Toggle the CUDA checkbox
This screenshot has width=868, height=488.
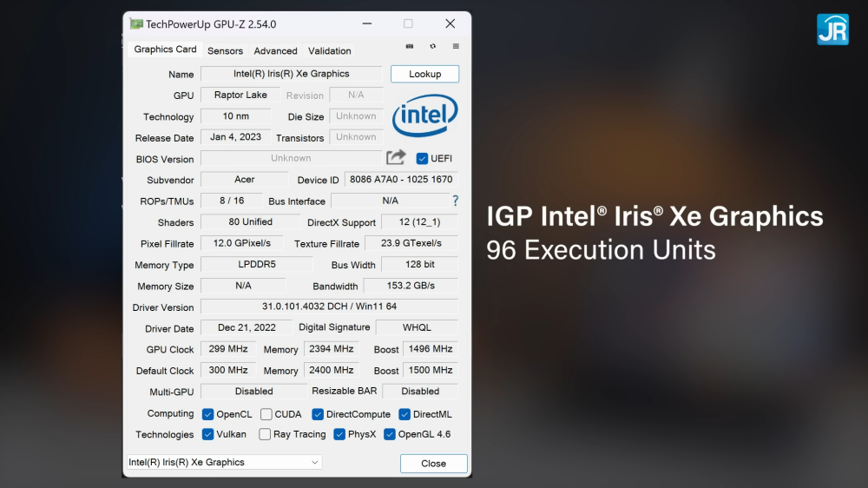tap(266, 414)
